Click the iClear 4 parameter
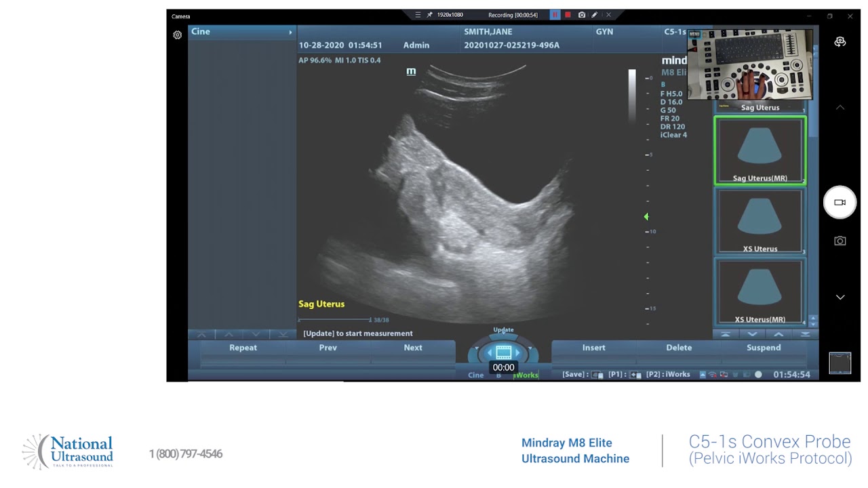868x488 pixels. [673, 135]
